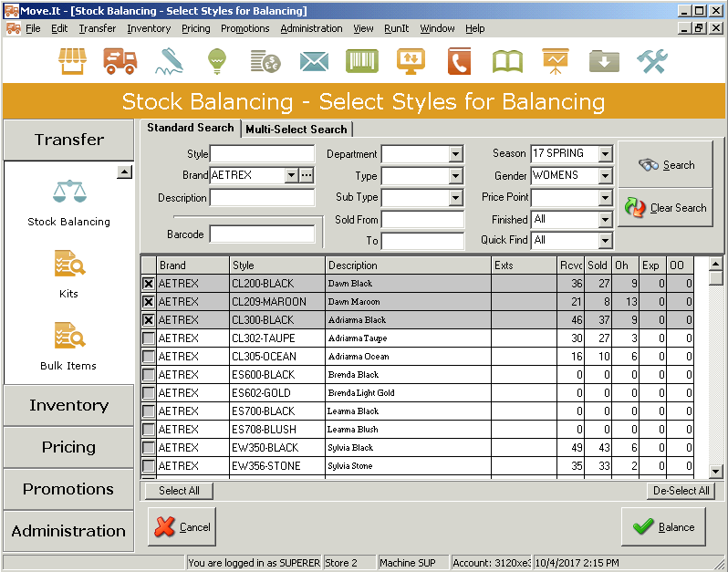Click the wrench and hammer tools icon
This screenshot has height=572, width=728.
[652, 61]
